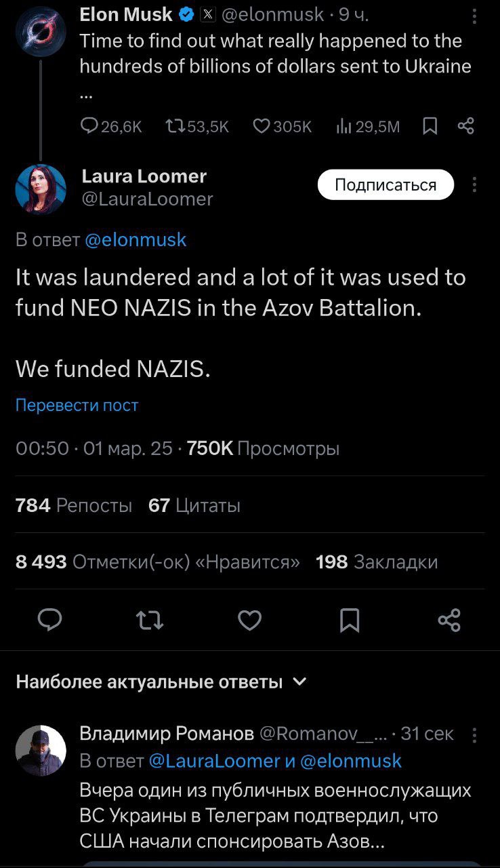Open Laura Loomer's profile avatar

point(41,189)
